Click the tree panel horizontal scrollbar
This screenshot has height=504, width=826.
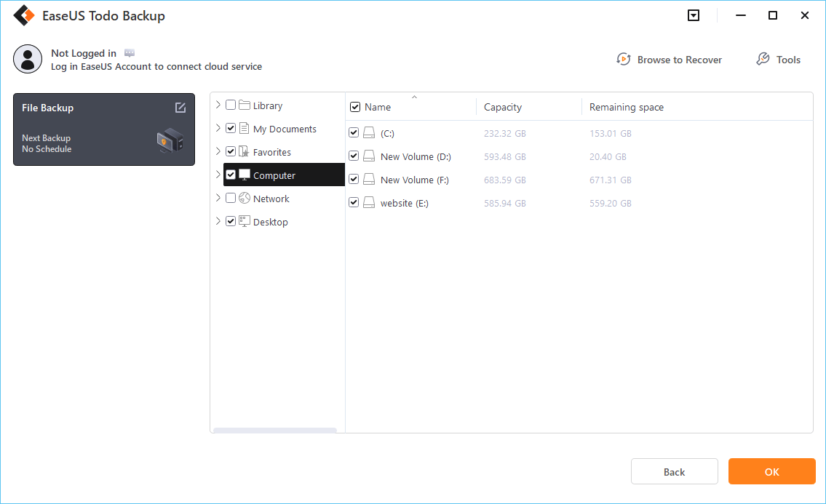[x=274, y=431]
